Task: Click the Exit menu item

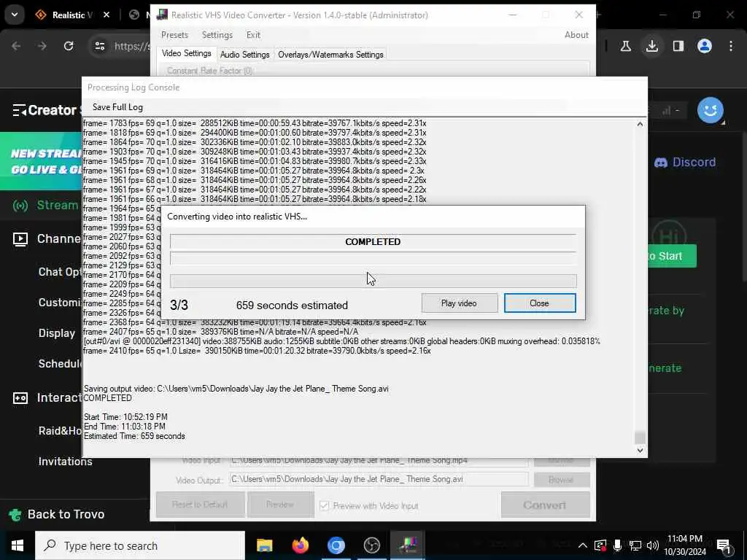Action: 253,35
